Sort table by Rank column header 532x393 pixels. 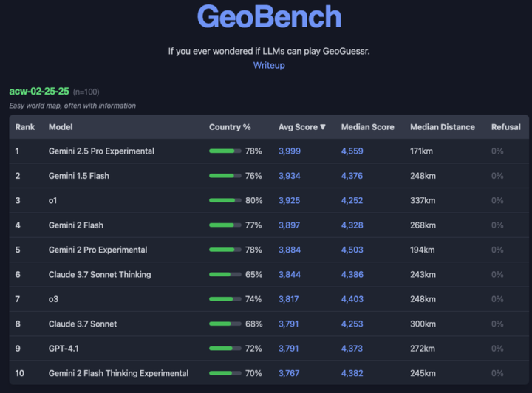click(25, 127)
